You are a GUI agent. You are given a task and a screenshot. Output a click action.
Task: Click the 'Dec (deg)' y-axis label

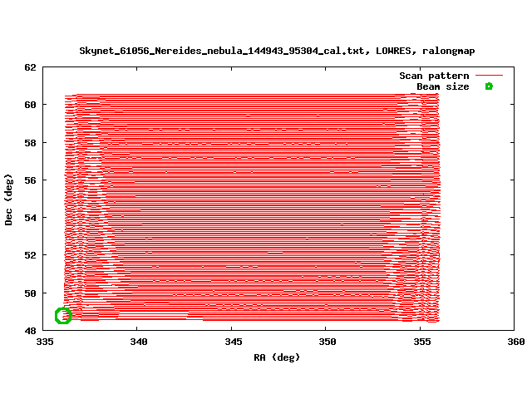[9, 199]
